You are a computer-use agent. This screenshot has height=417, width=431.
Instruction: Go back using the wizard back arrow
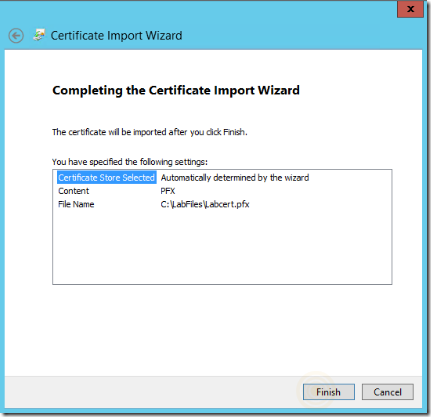click(16, 36)
